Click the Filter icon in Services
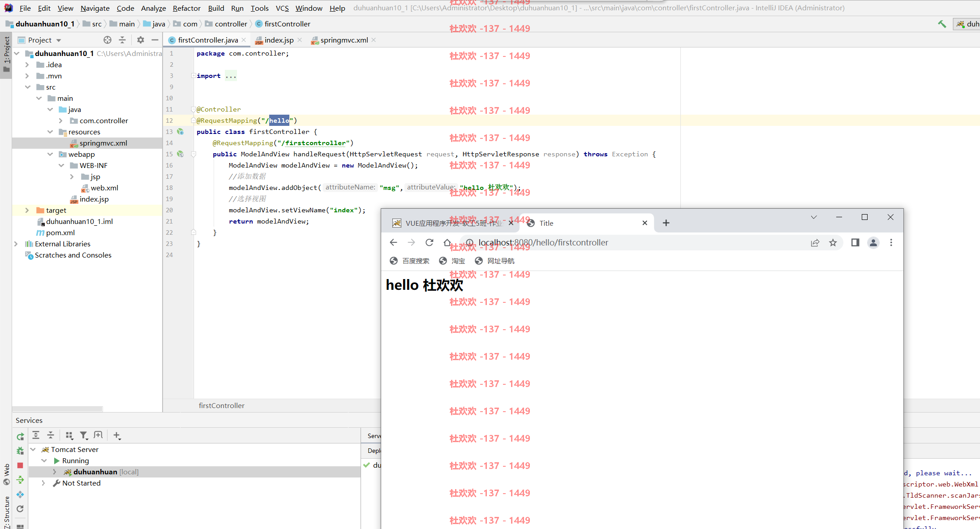Screen dimensions: 980x529 point(83,435)
